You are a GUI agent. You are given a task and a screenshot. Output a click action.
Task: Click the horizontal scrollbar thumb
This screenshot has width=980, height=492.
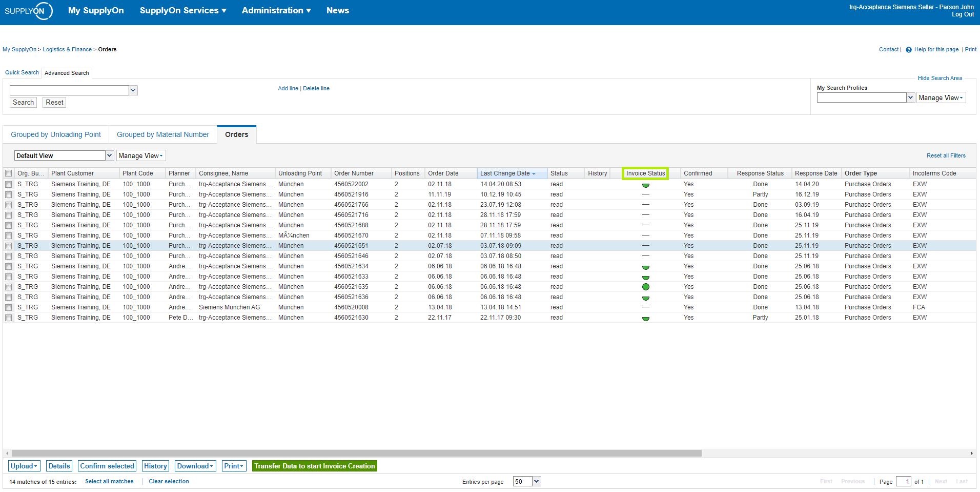356,454
